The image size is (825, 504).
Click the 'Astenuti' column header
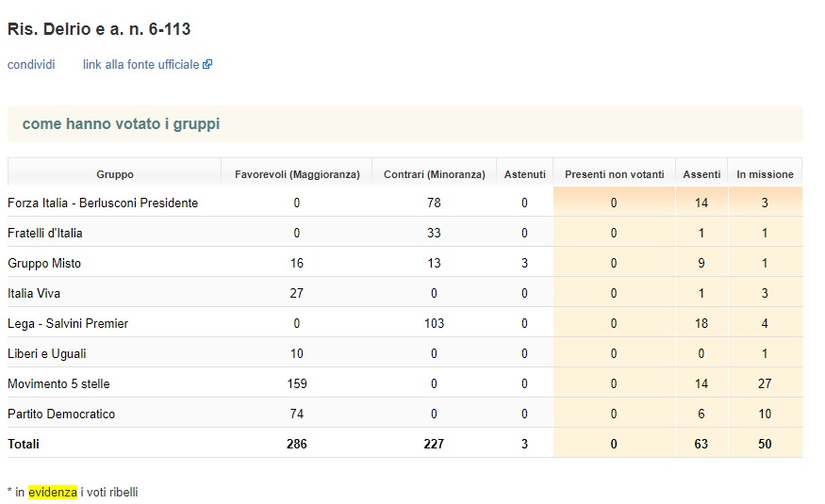524,174
